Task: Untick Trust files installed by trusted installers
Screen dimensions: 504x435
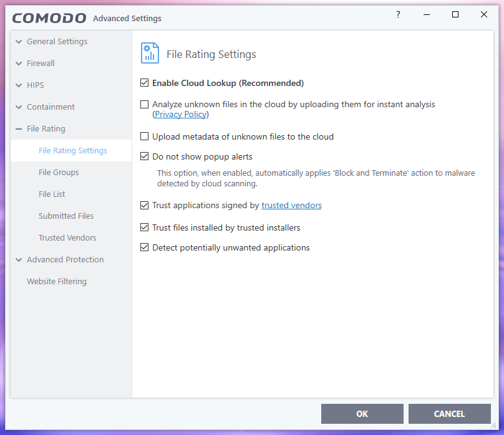Action: (x=145, y=227)
